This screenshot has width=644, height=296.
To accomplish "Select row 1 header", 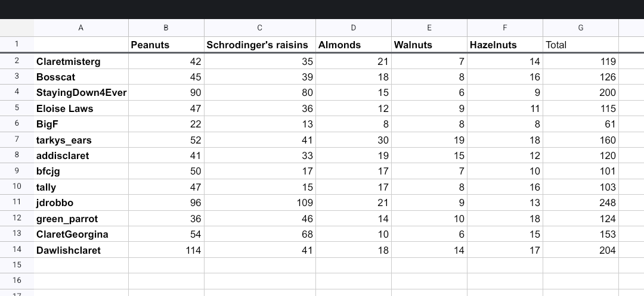I will point(17,44).
